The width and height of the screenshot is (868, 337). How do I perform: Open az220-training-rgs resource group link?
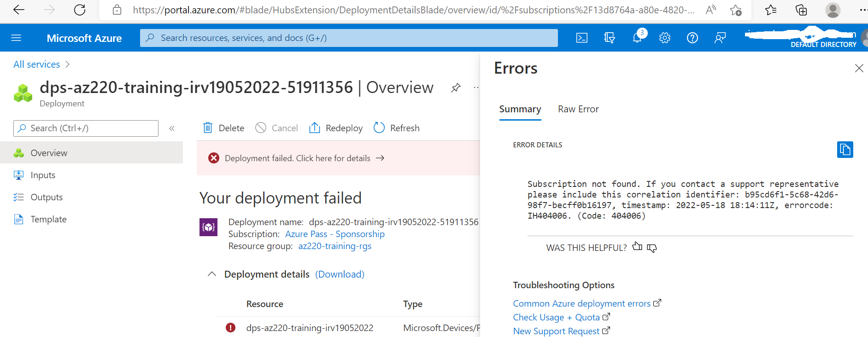pyautogui.click(x=335, y=246)
